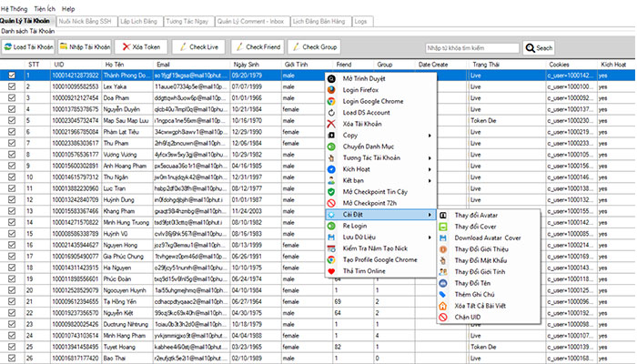
Task: Click the Mở Trình Duyệt browser icon
Action: 331,78
